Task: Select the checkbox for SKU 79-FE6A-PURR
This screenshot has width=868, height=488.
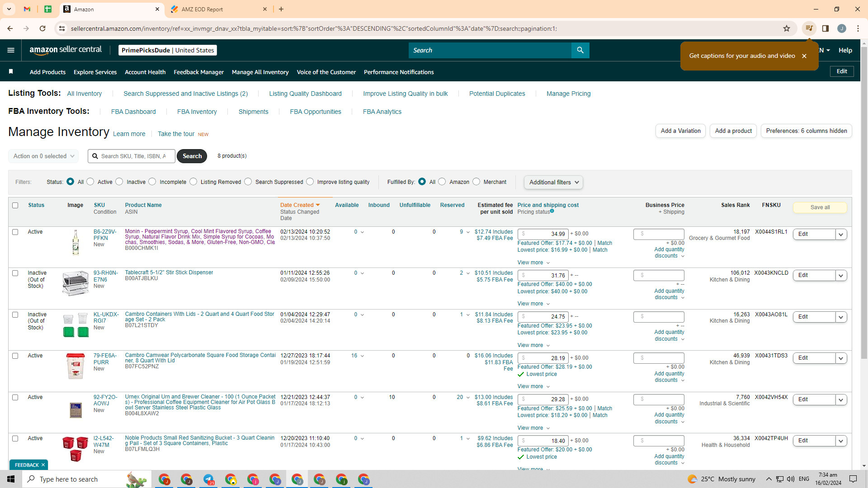Action: (15, 356)
